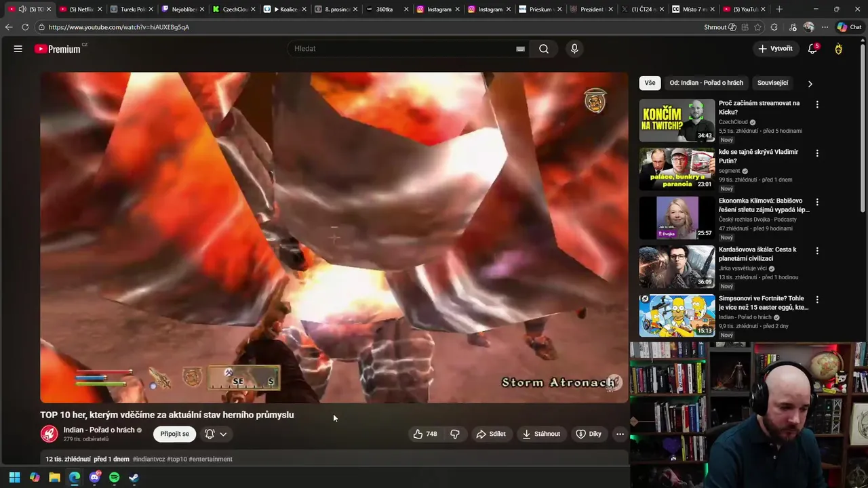Like the video with thumbs up
The height and width of the screenshot is (488, 868).
coord(425,434)
